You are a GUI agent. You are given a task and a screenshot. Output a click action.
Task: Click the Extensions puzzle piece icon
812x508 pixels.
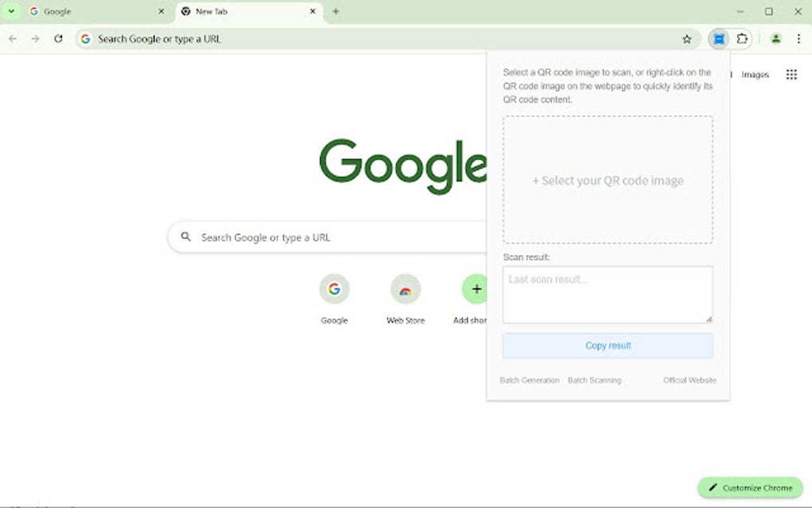pyautogui.click(x=741, y=38)
